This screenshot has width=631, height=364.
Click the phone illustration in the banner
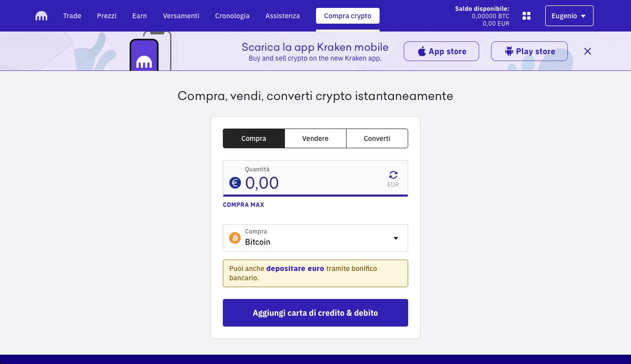point(150,51)
